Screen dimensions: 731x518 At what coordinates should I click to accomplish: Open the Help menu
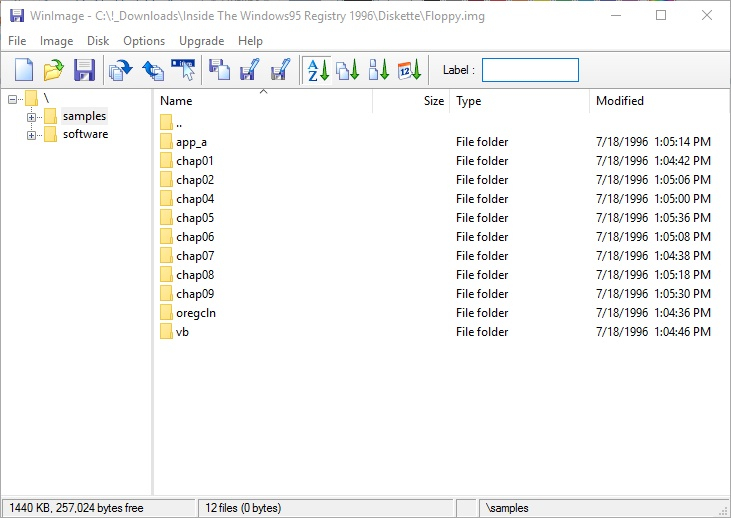tap(250, 41)
